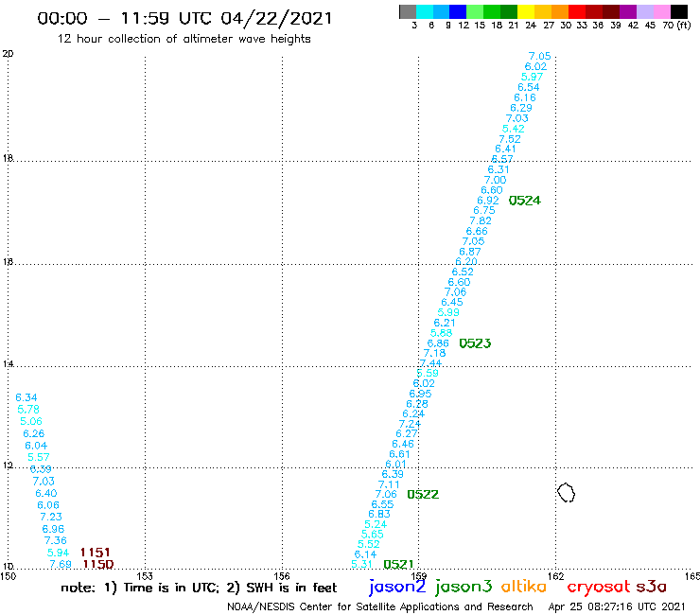Click the orange swatch in the color scale

click(x=559, y=11)
